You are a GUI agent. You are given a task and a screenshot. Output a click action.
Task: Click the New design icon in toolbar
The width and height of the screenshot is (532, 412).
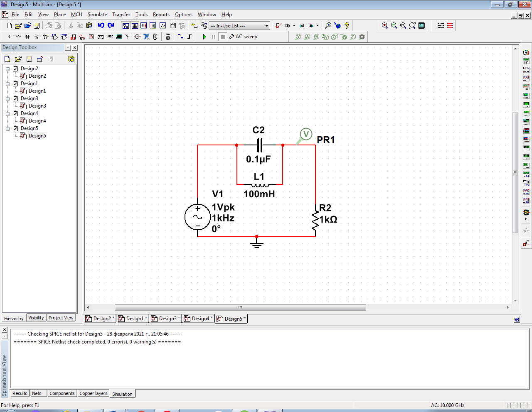9,26
